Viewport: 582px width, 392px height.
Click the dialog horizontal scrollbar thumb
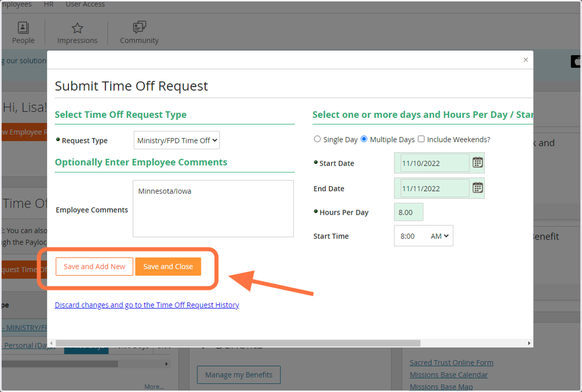tap(238, 343)
